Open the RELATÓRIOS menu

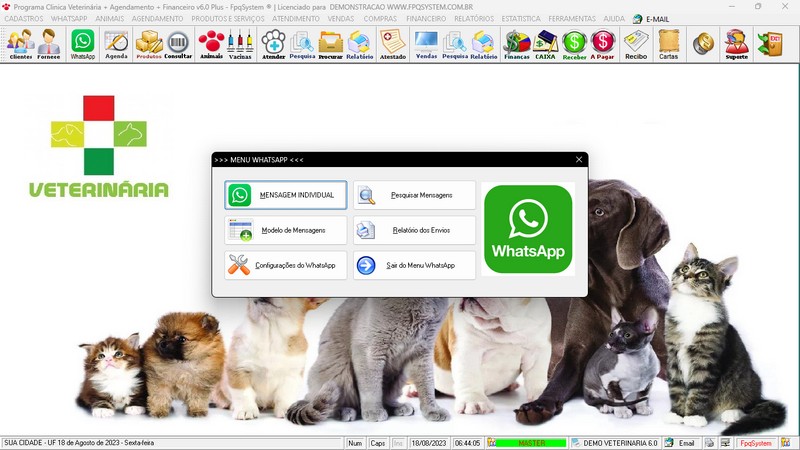click(x=474, y=19)
